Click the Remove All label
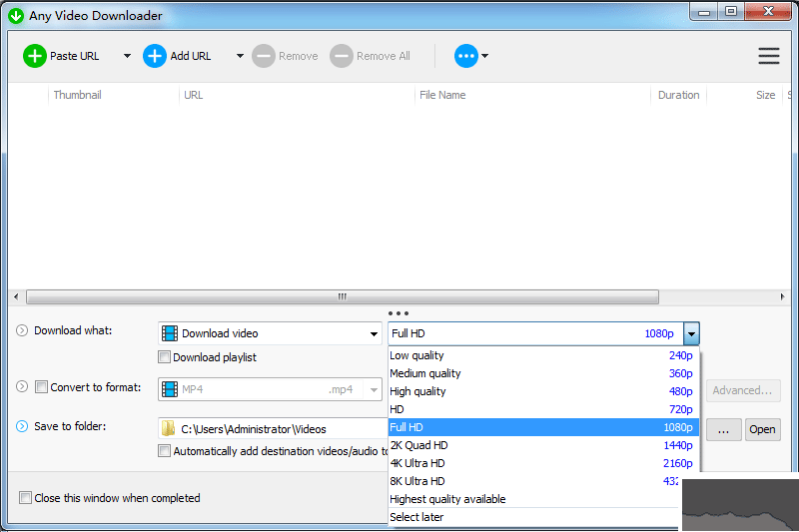The width and height of the screenshot is (799, 532). (x=384, y=56)
